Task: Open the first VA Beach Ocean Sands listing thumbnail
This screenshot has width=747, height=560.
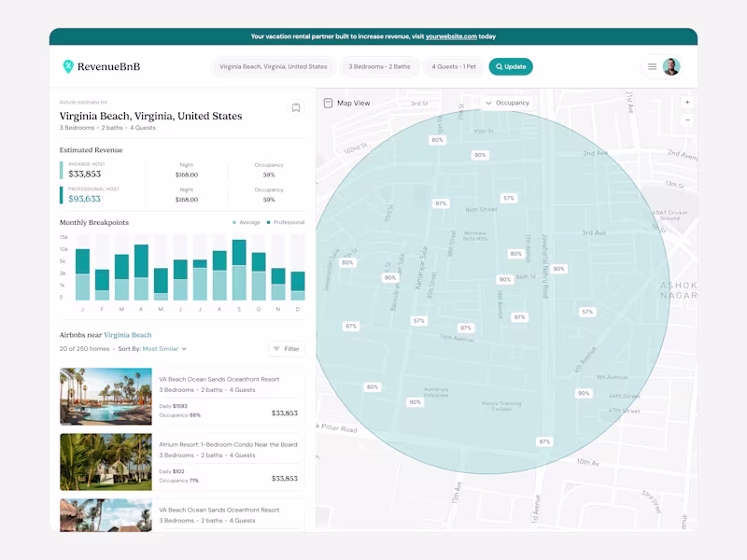Action: pyautogui.click(x=106, y=396)
